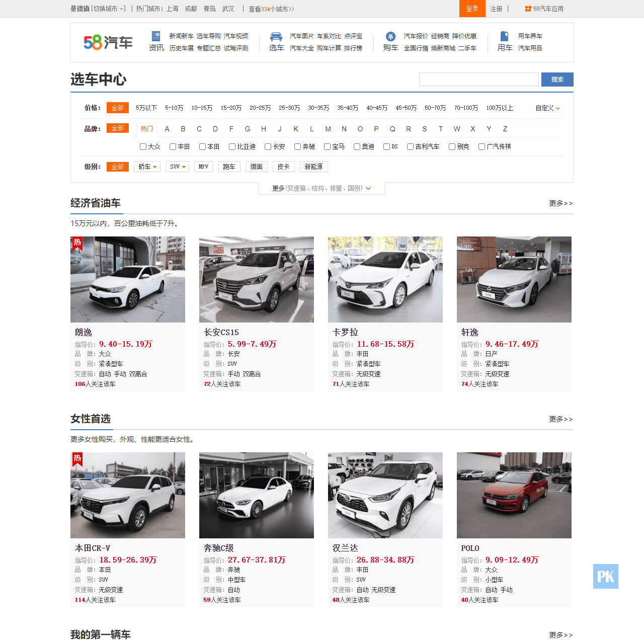The height and width of the screenshot is (644, 644).
Task: Select brand letter B tab
Action: coord(183,129)
